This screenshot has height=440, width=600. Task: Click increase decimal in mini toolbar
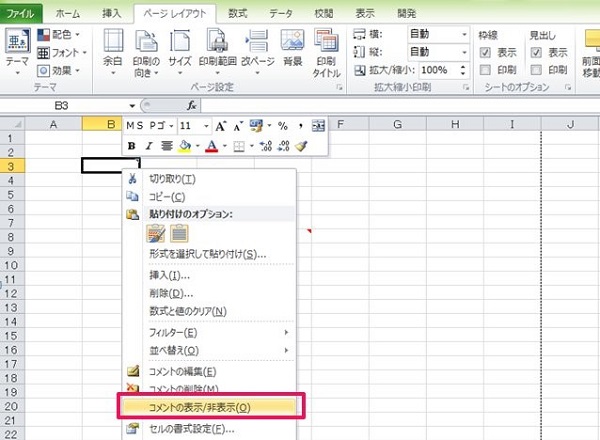click(266, 146)
